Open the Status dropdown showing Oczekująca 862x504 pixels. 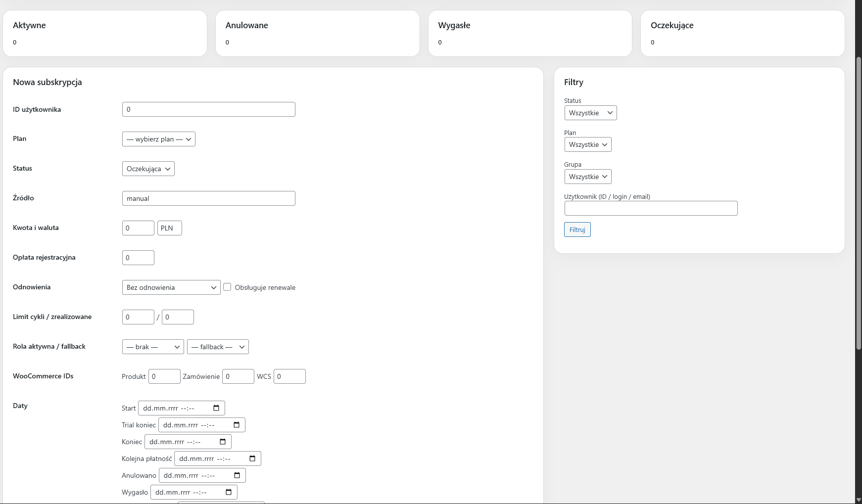pos(148,169)
